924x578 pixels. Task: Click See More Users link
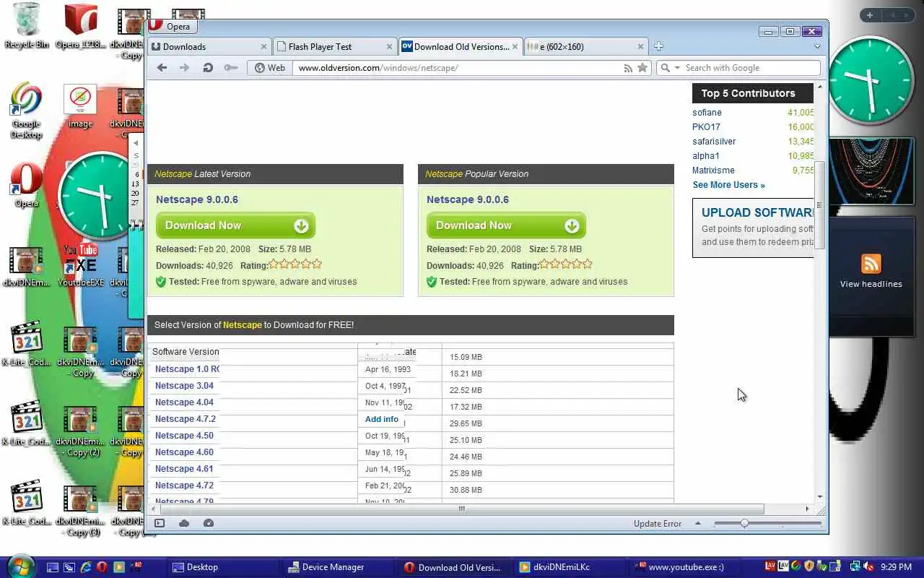[x=728, y=185]
